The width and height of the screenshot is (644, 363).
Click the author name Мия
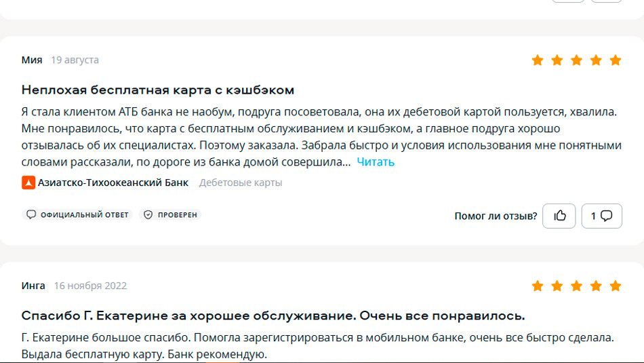tap(32, 60)
